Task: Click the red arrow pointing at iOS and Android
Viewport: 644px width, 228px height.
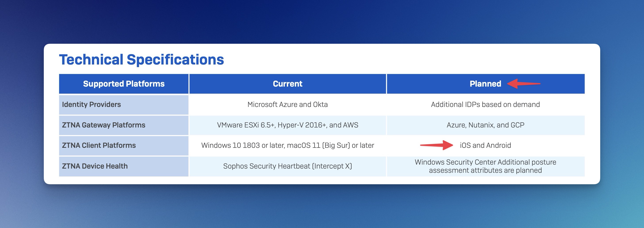Action: coord(437,145)
